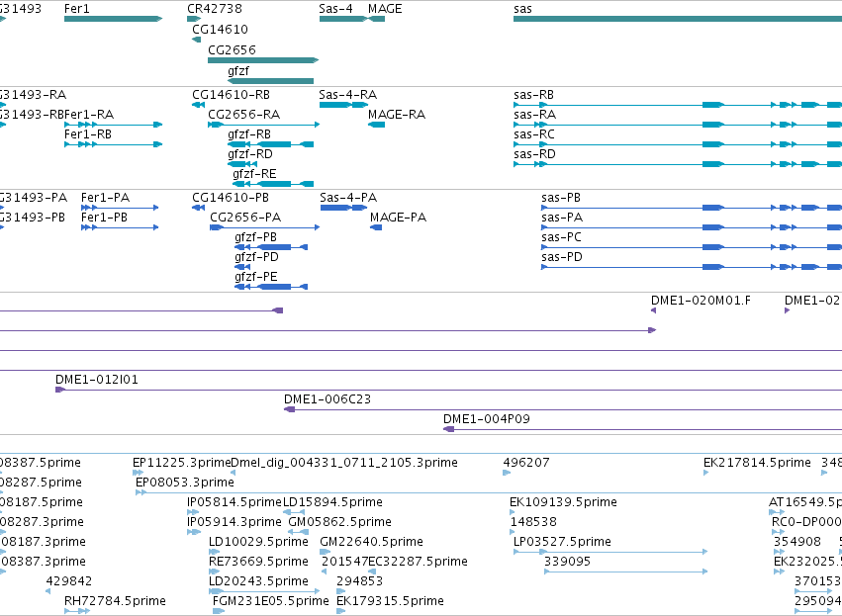Select the sas-PA protein label
Screen dimensions: 842x616
point(562,218)
